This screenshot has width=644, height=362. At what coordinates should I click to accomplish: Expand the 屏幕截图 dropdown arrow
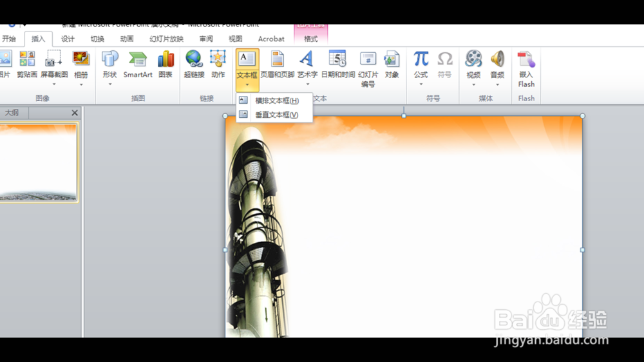(x=54, y=84)
